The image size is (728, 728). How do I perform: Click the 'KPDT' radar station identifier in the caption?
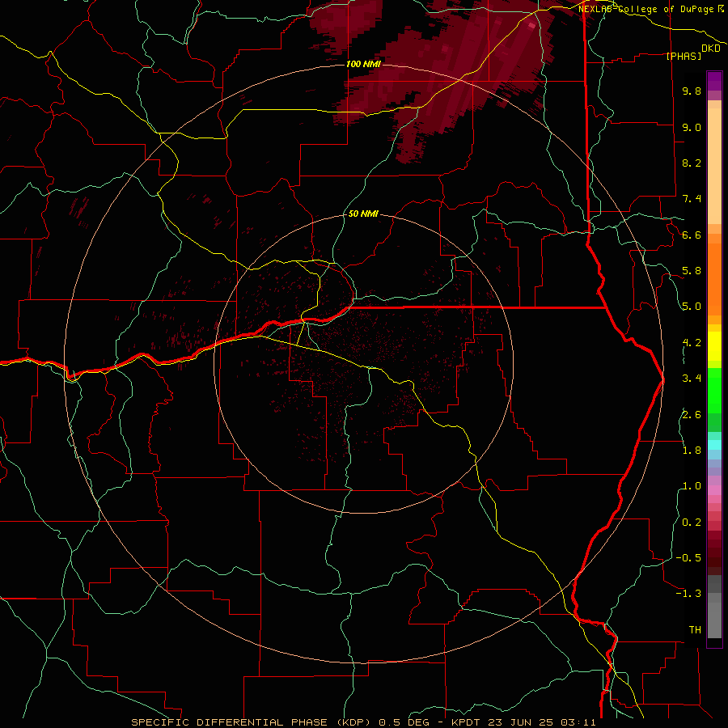tap(465, 722)
